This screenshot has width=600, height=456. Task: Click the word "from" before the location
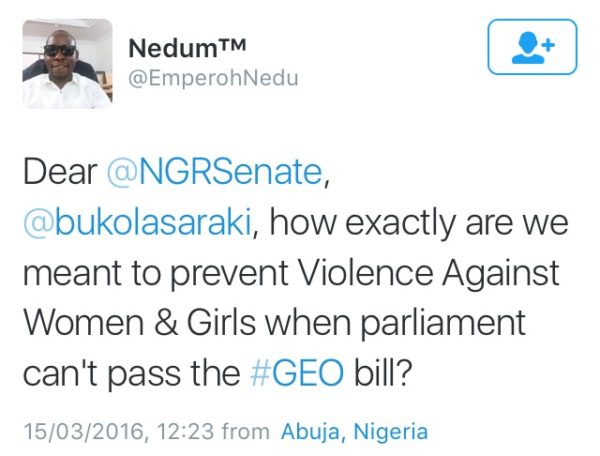(x=246, y=432)
